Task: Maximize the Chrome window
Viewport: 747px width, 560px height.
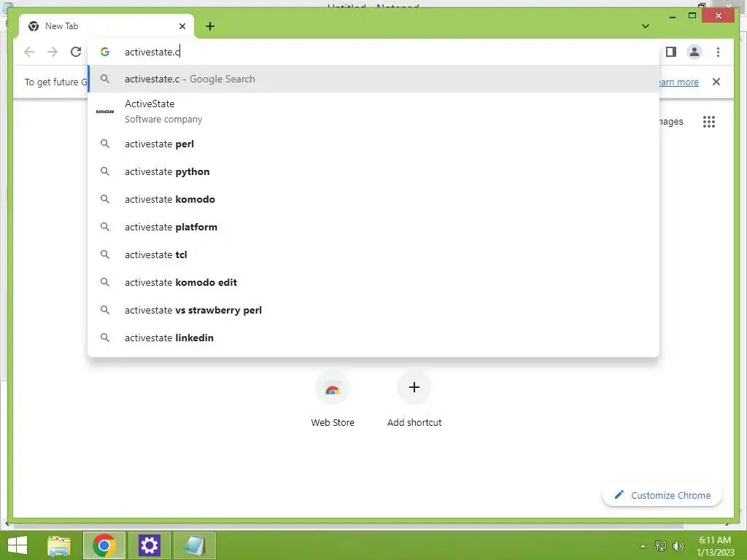Action: pos(692,16)
